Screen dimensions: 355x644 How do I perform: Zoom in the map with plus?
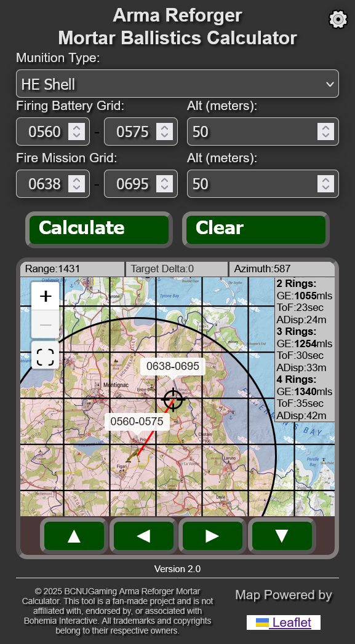[46, 296]
